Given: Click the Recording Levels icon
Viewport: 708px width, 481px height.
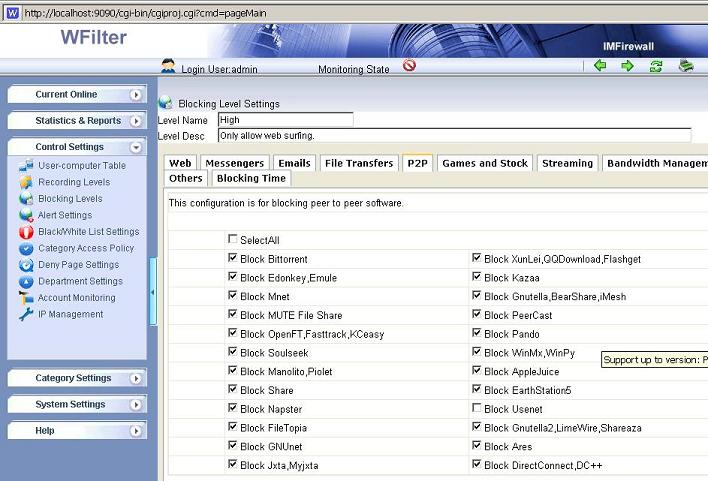Looking at the screenshot, I should pos(26,182).
